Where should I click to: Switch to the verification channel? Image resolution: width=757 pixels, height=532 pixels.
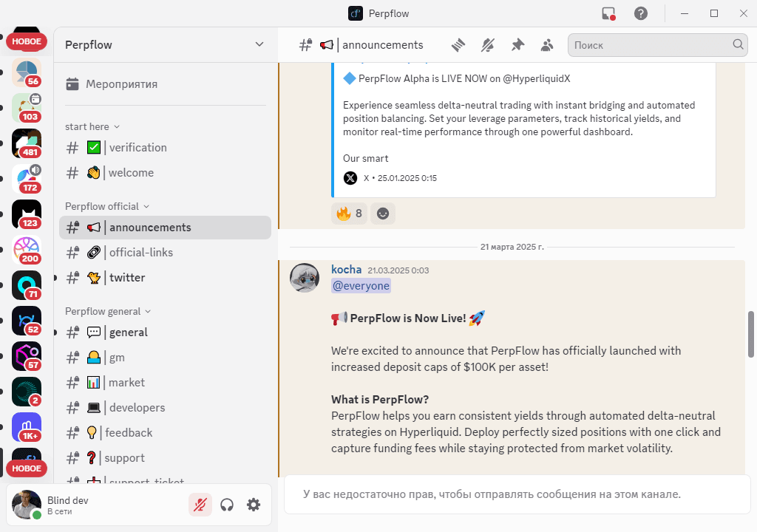165,148
